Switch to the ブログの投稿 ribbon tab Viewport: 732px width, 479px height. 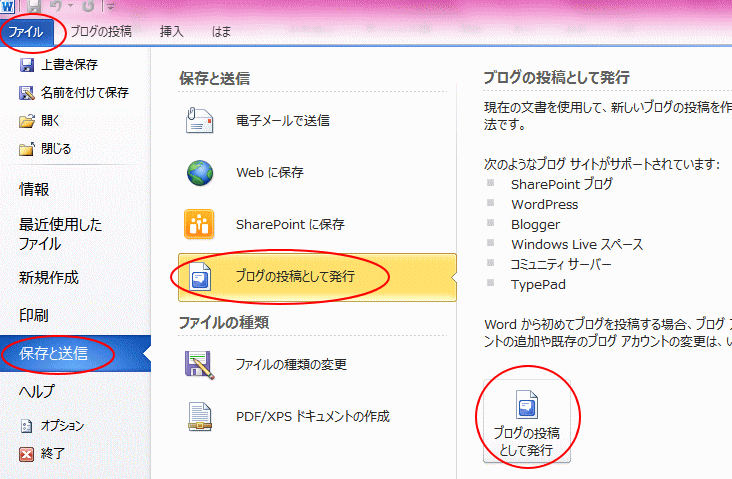[101, 32]
